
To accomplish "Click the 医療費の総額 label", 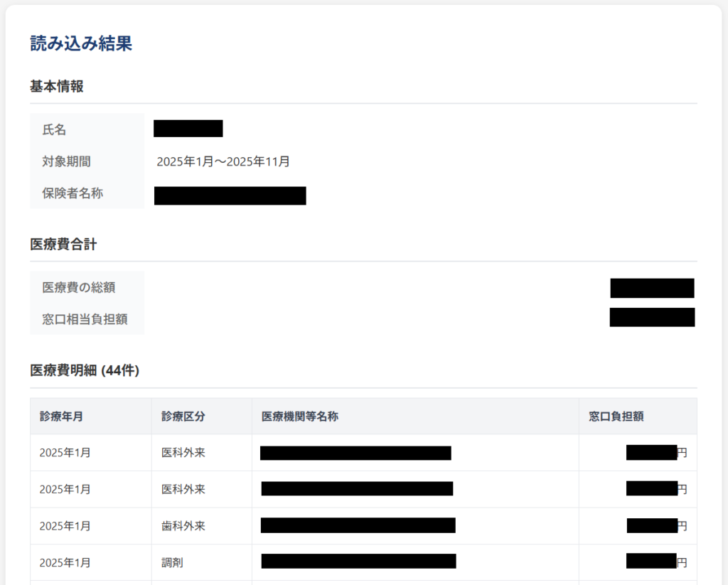I will (78, 287).
